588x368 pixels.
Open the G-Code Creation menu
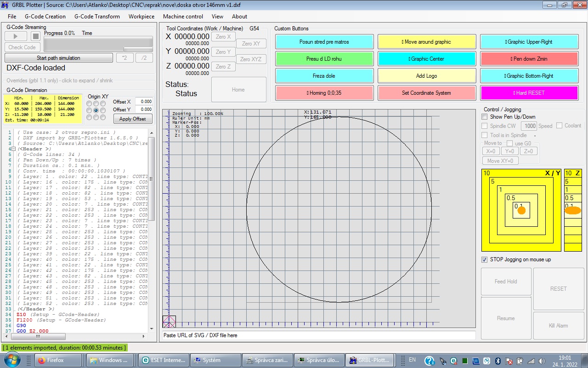(x=45, y=16)
